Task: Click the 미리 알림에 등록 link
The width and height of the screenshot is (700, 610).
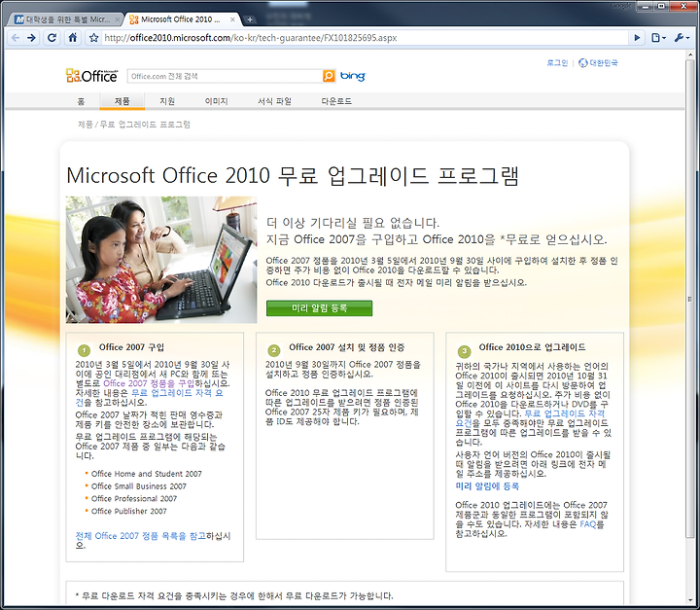Action: pyautogui.click(x=487, y=486)
